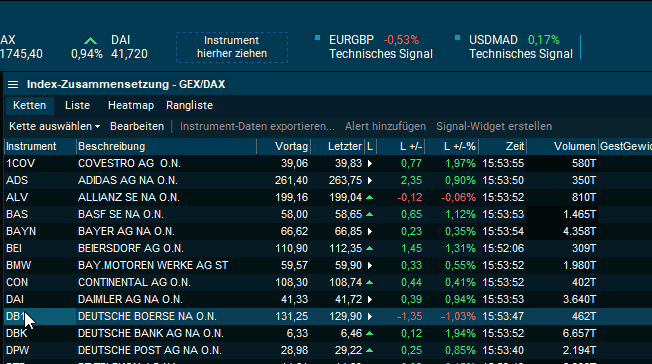Click the green up tick in BEI row
The width and height of the screenshot is (652, 364).
click(x=369, y=249)
